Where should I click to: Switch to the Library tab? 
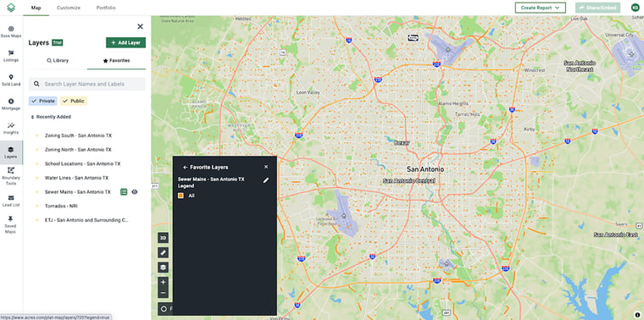tap(58, 61)
